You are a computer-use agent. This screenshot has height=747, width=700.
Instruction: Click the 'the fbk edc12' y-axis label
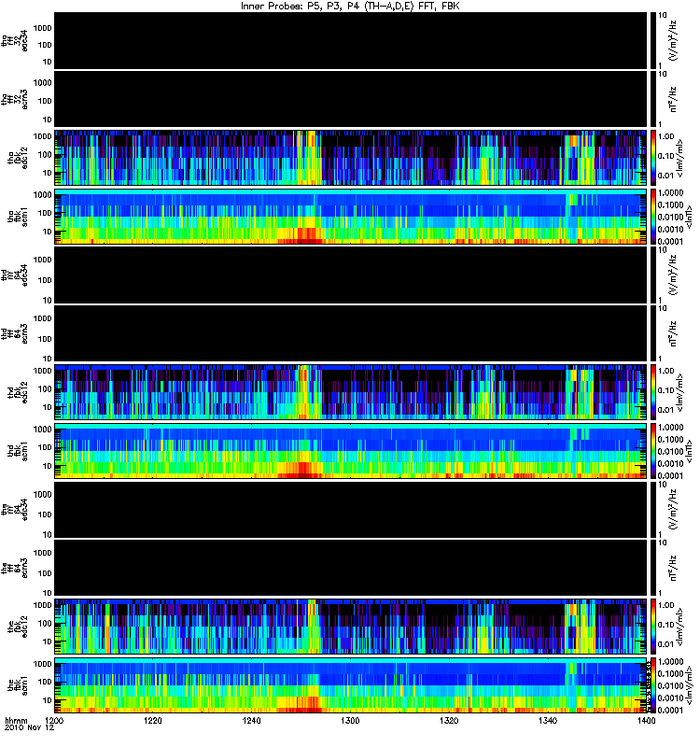(x=18, y=626)
